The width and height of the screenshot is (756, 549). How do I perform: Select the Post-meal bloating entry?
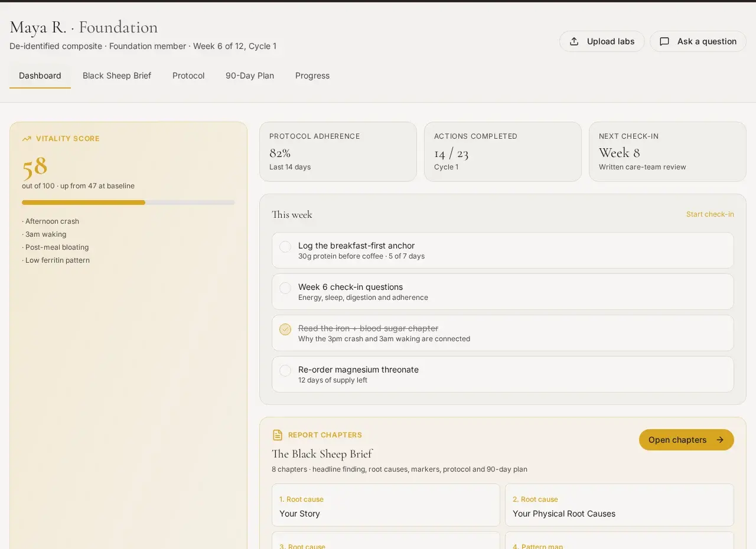(x=56, y=247)
